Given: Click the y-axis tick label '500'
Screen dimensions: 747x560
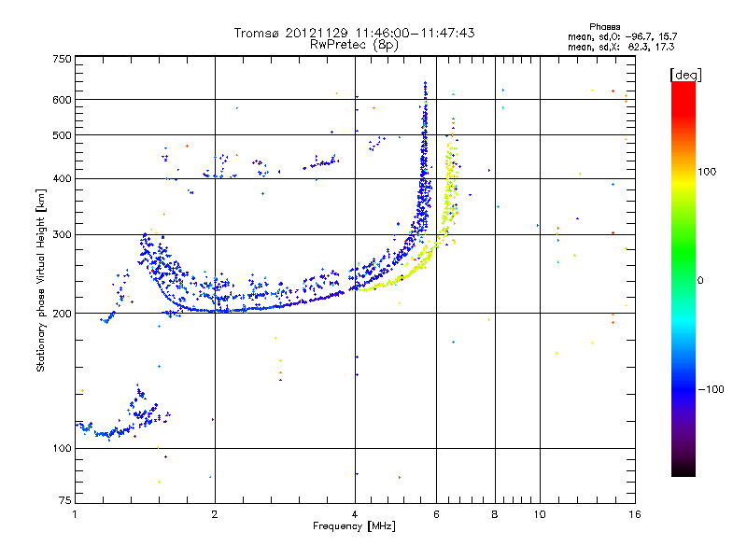Looking at the screenshot, I should 62,135.
